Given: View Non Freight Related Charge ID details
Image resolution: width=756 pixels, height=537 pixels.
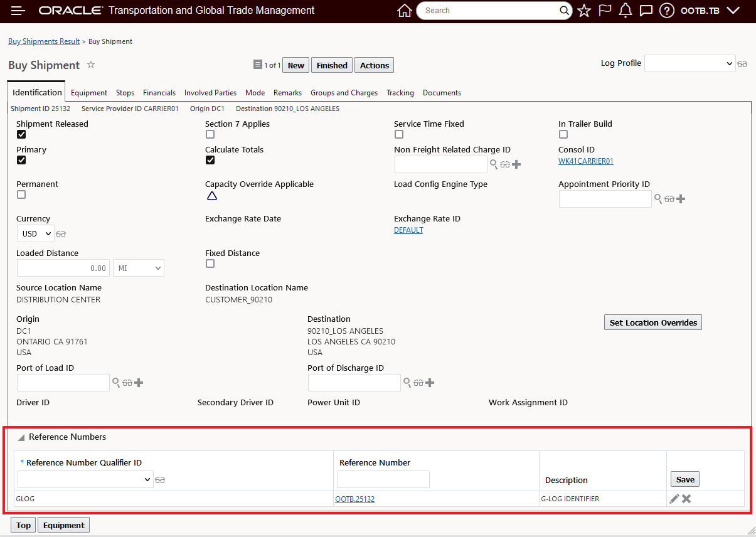Looking at the screenshot, I should 505,164.
